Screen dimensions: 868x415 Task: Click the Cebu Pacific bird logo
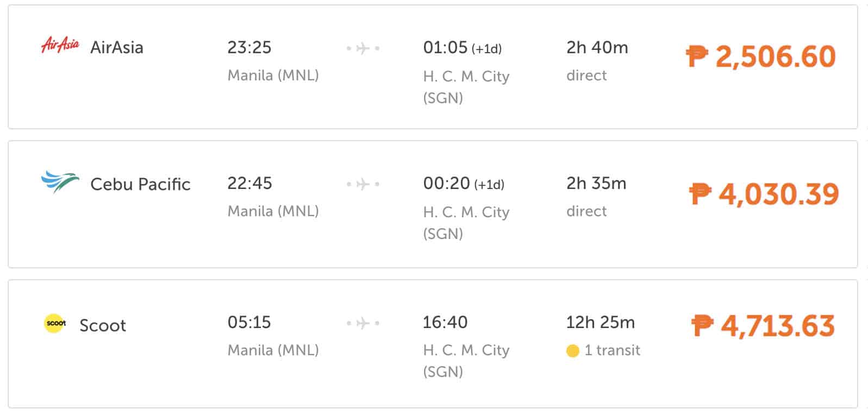click(x=60, y=183)
